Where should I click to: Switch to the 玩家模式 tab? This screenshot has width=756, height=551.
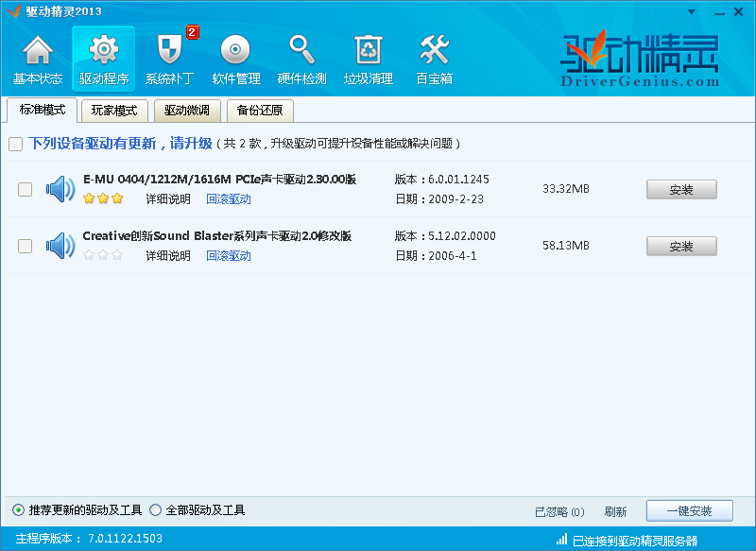tap(114, 111)
